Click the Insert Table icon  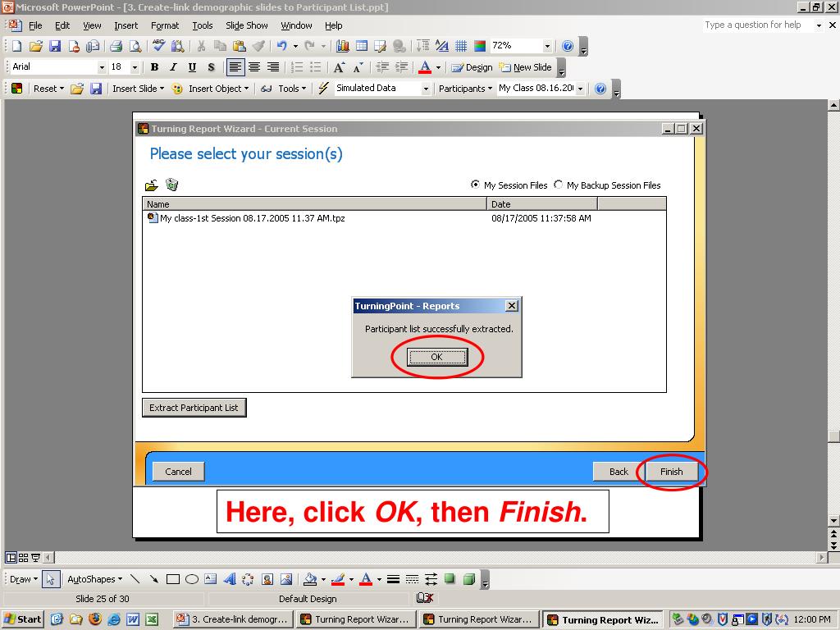[x=362, y=46]
